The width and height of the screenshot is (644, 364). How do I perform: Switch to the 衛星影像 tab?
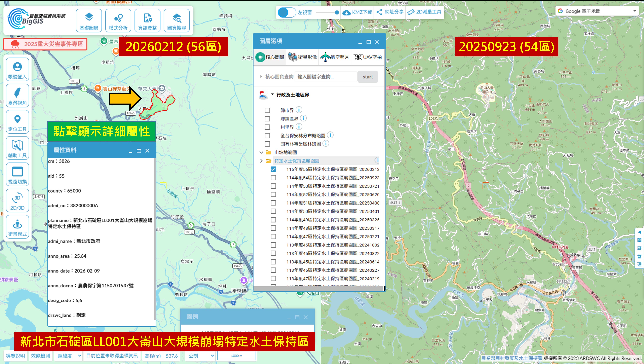[302, 57]
